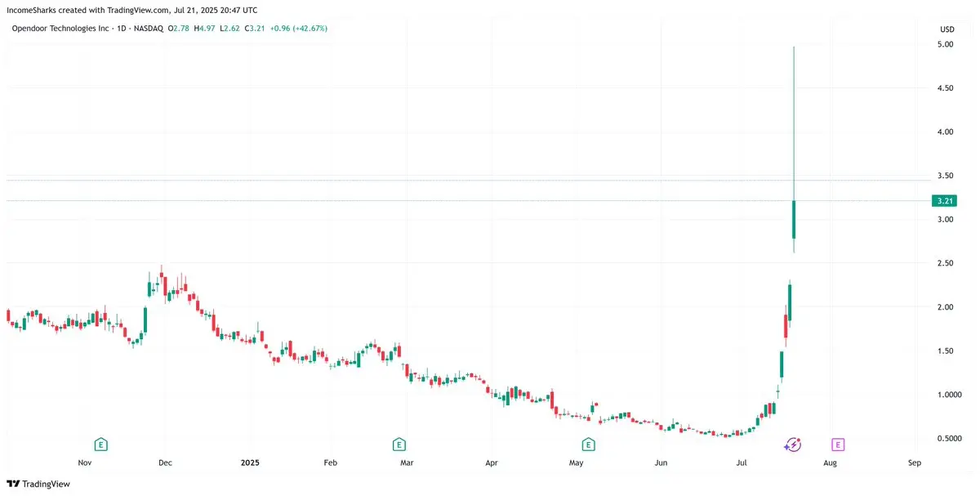Click the 0.5000 price axis label
Screen dimensions: 980x496
click(x=951, y=439)
